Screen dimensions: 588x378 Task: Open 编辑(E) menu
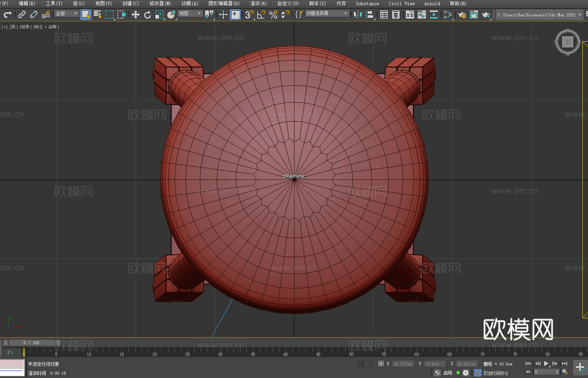(27, 3)
